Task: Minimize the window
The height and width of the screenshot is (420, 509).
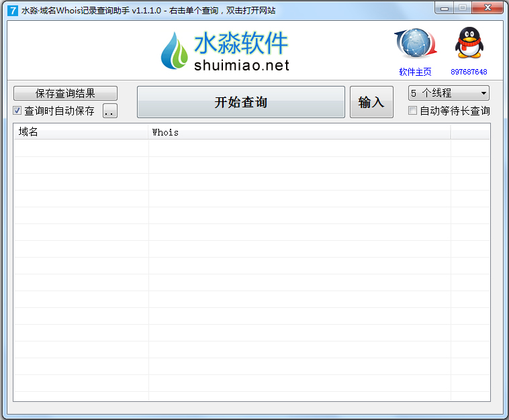Action: tap(445, 8)
